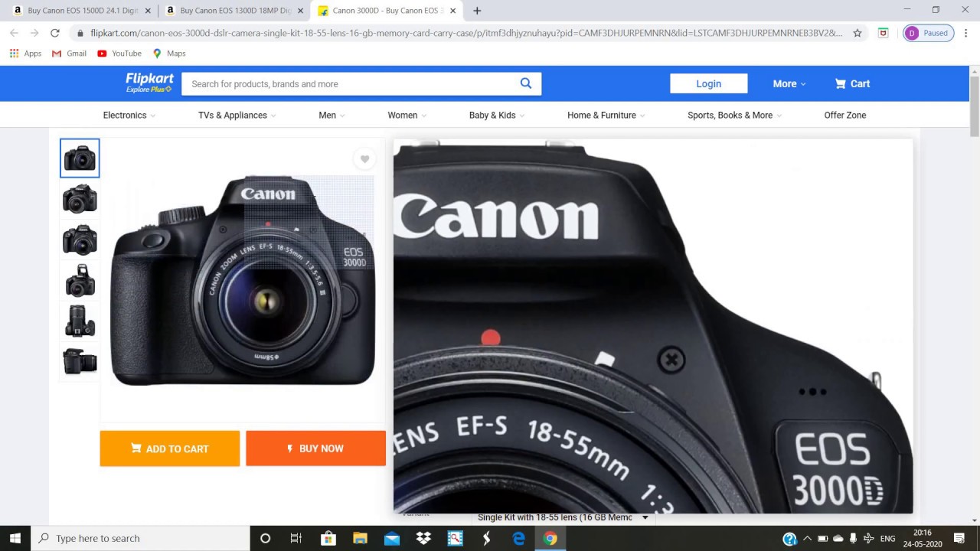Click the clock showing 20:16
The width and height of the screenshot is (980, 551).
point(923,533)
